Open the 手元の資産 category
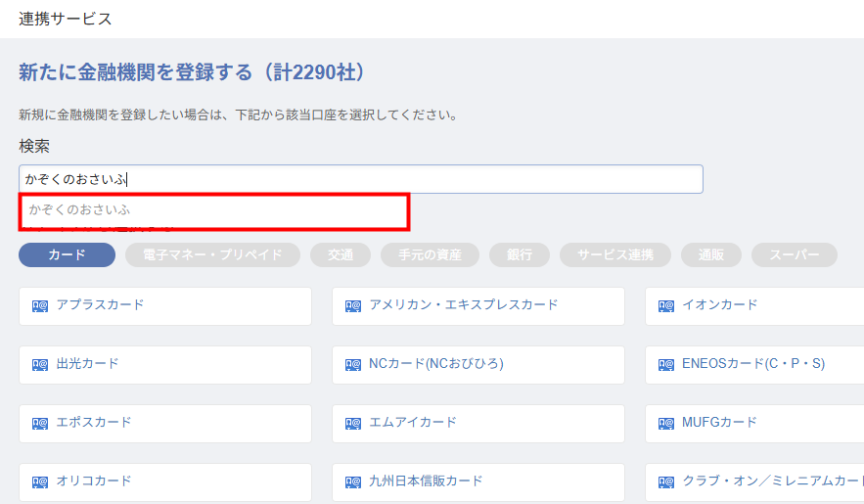Screen dimensions: 864x504 pyautogui.click(x=430, y=255)
